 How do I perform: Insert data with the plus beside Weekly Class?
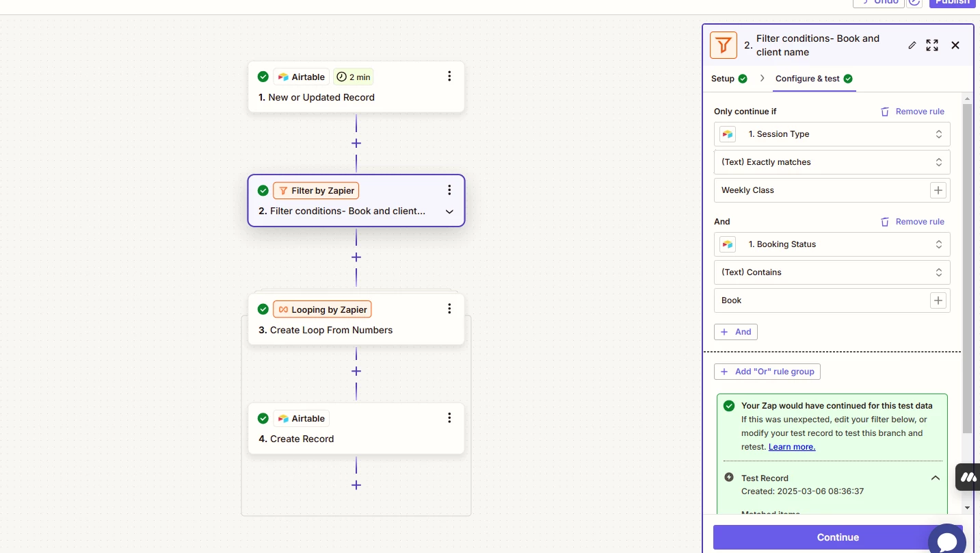pos(938,190)
